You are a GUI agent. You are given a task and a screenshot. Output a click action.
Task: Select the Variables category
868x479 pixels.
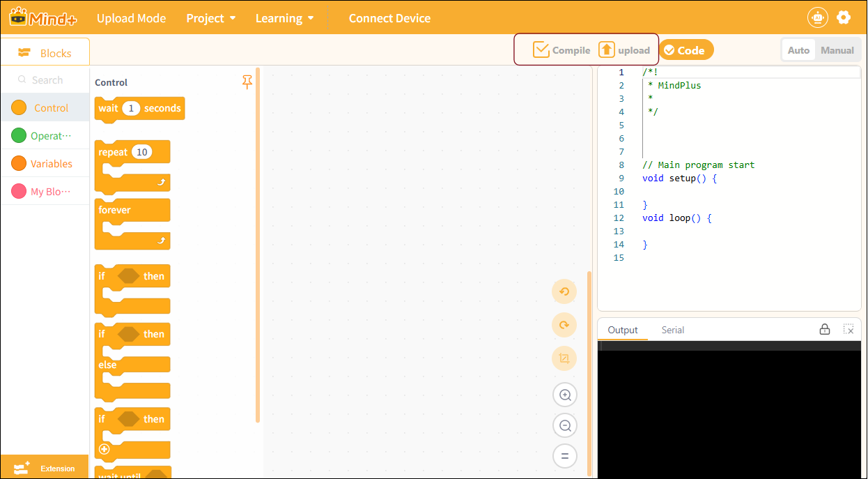pyautogui.click(x=45, y=164)
